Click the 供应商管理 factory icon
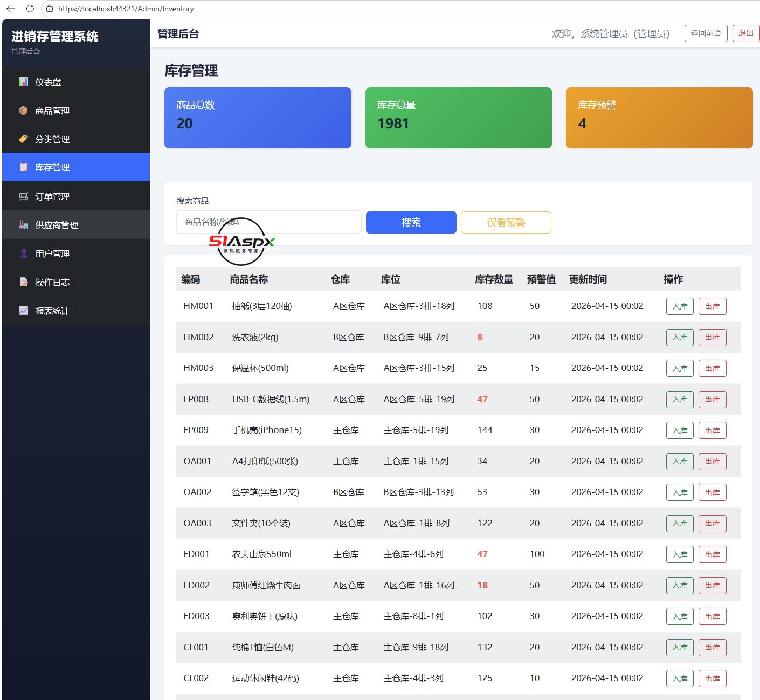760x700 pixels. (23, 225)
